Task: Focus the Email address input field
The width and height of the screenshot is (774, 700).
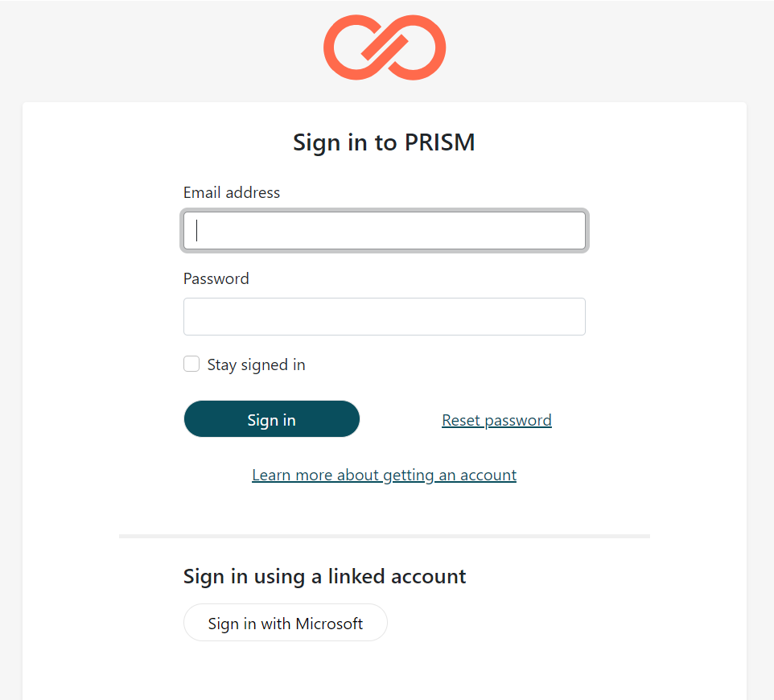Action: (385, 231)
